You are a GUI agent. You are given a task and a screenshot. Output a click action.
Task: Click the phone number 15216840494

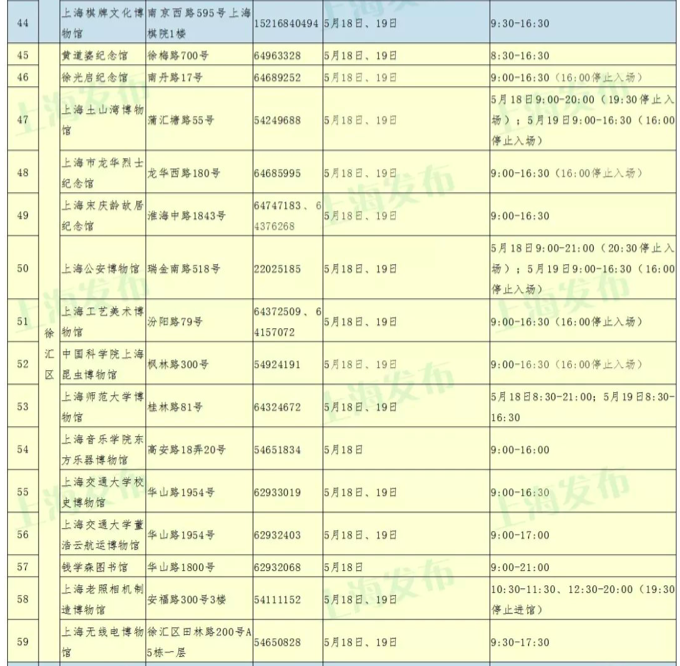(286, 23)
